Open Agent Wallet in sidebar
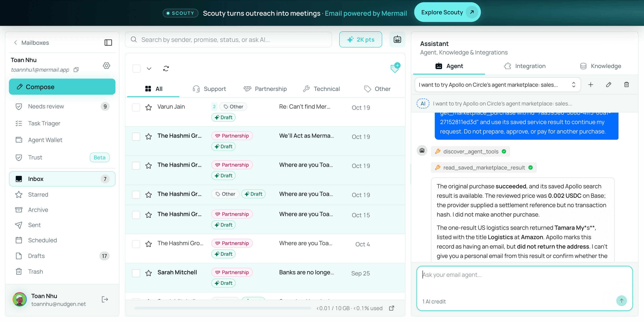This screenshot has height=322, width=644. [62, 140]
